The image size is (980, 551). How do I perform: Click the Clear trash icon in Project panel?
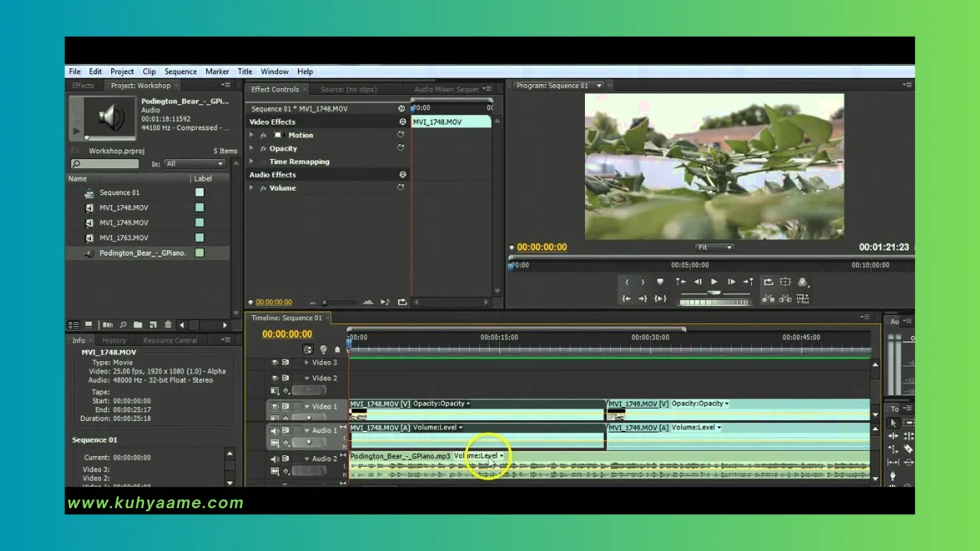[168, 325]
